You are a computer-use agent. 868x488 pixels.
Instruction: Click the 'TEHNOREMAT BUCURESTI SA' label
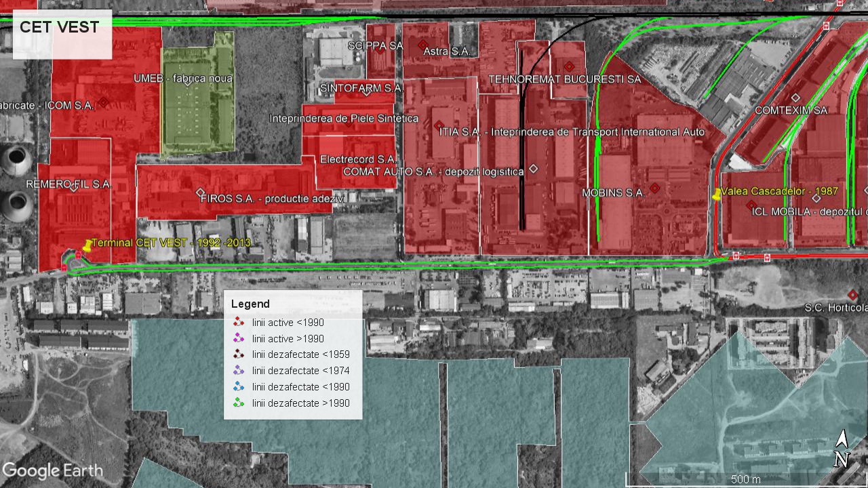(x=564, y=79)
